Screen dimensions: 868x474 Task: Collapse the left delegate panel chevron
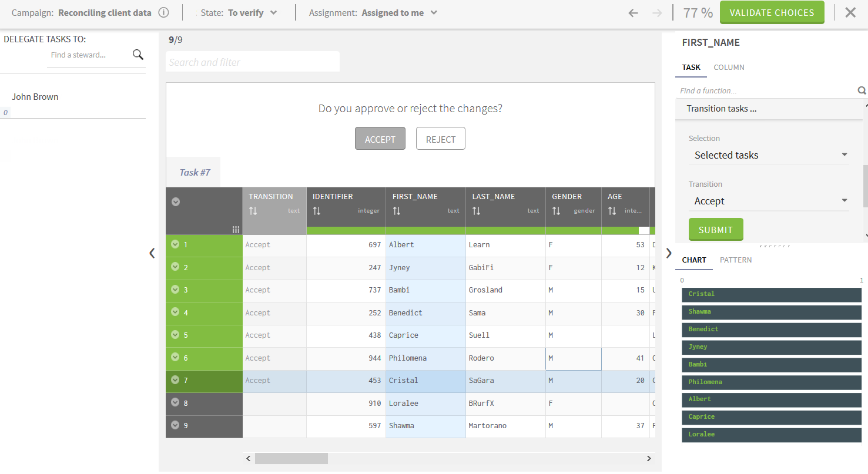(152, 253)
